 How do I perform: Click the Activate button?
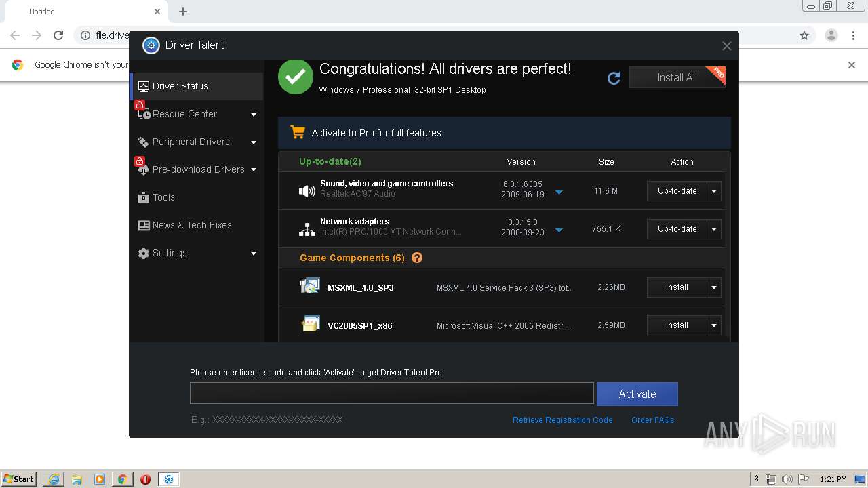click(637, 394)
